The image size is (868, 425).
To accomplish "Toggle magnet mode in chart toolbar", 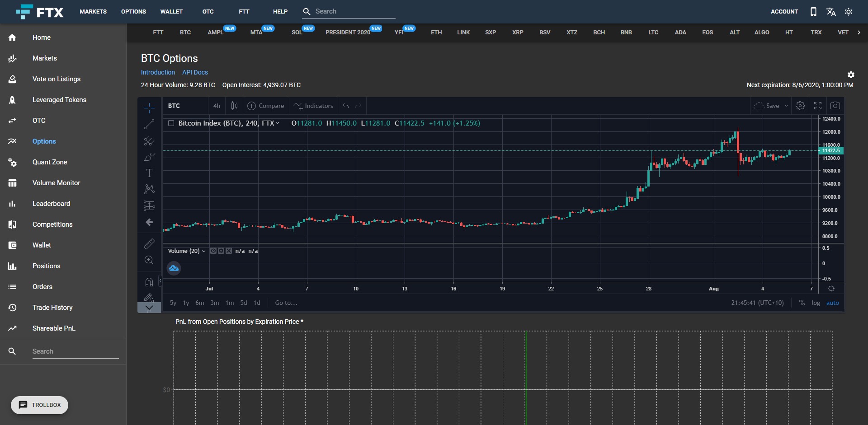I will [x=149, y=282].
